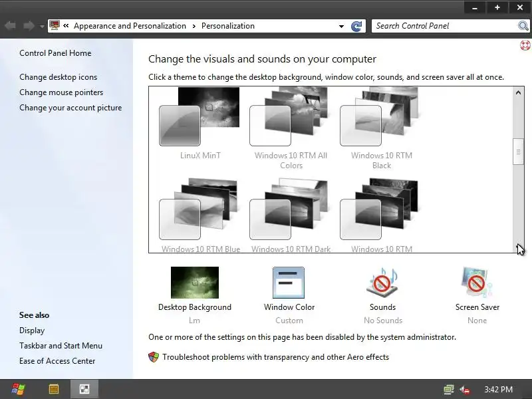The width and height of the screenshot is (532, 399).
Task: Open Change desktop icons
Action: tap(58, 77)
